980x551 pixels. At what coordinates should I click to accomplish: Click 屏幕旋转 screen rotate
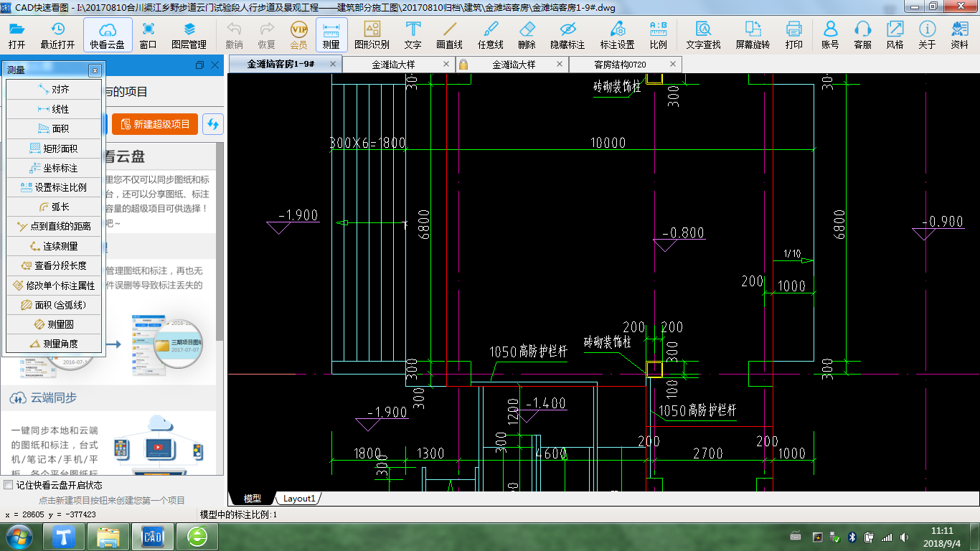[x=753, y=35]
